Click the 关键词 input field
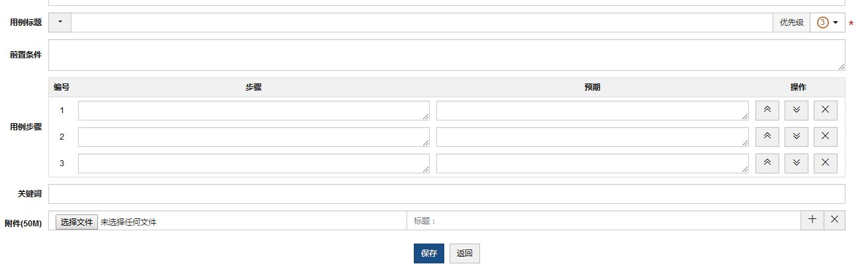This screenshot has height=272, width=868. [446, 194]
